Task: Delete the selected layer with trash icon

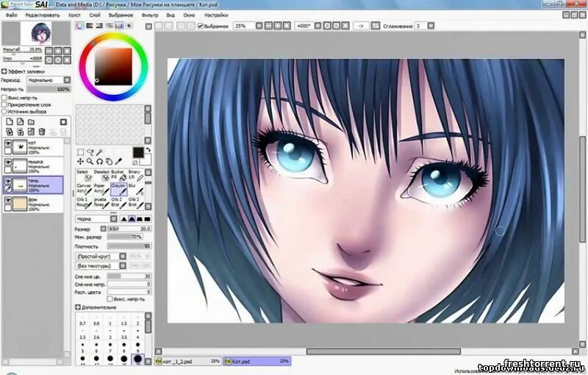Action: pyautogui.click(x=42, y=132)
